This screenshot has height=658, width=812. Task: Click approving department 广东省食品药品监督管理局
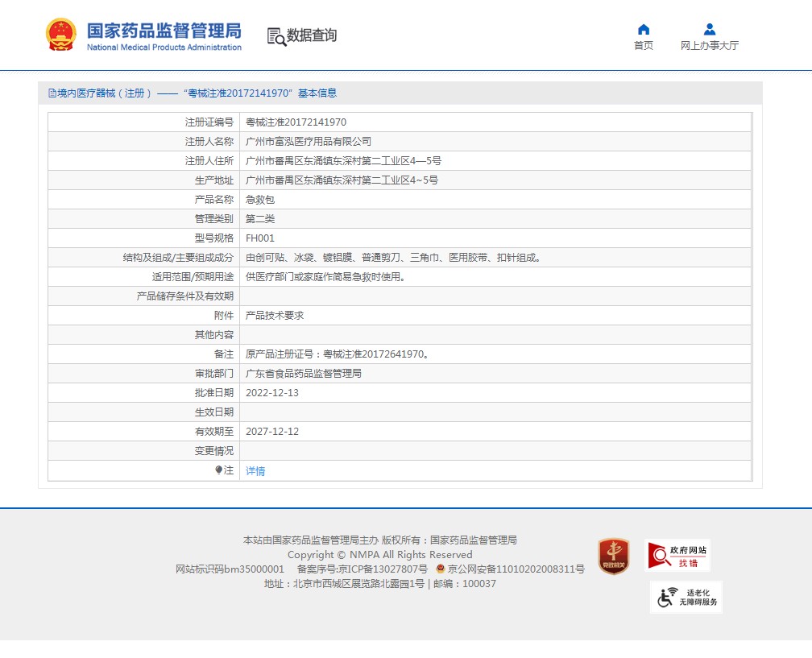point(304,373)
